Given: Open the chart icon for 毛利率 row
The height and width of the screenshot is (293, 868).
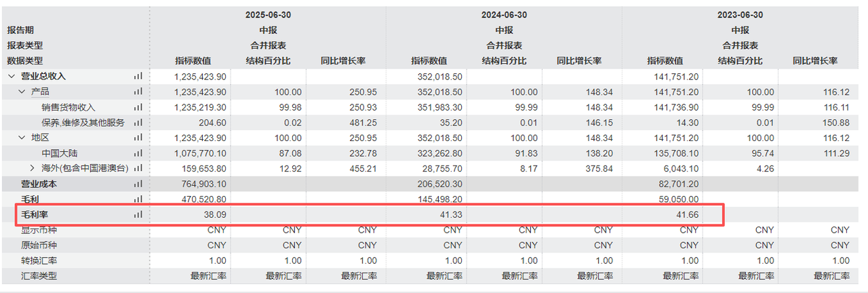Looking at the screenshot, I should [x=138, y=214].
